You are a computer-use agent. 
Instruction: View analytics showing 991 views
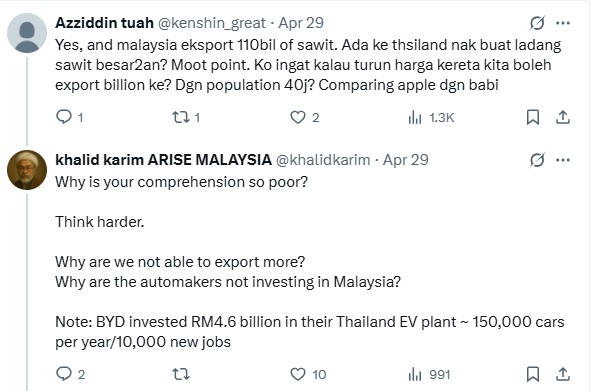[x=429, y=375]
